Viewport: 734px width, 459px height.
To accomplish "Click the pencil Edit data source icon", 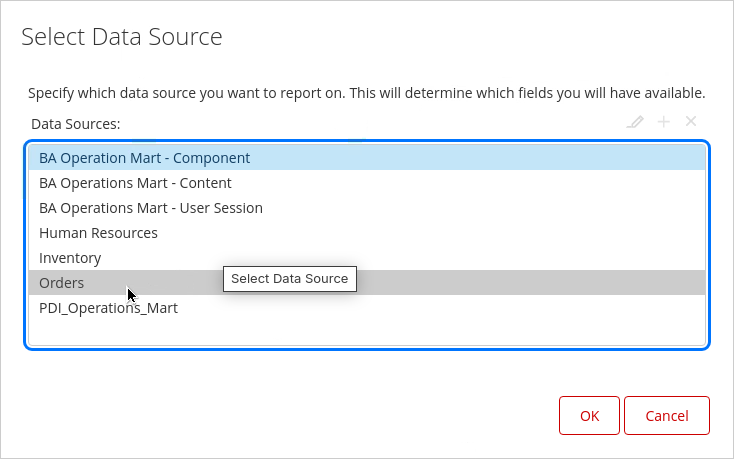I will pyautogui.click(x=635, y=122).
